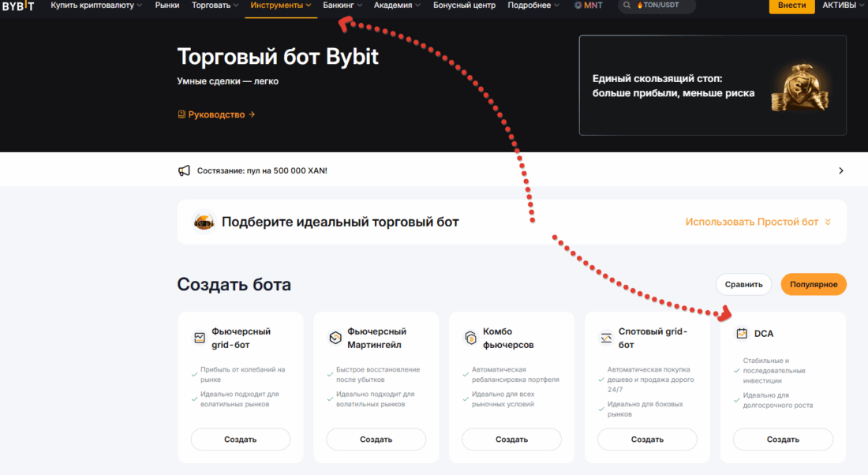
Task: Click the guide book icon near Руководство
Action: (181, 114)
